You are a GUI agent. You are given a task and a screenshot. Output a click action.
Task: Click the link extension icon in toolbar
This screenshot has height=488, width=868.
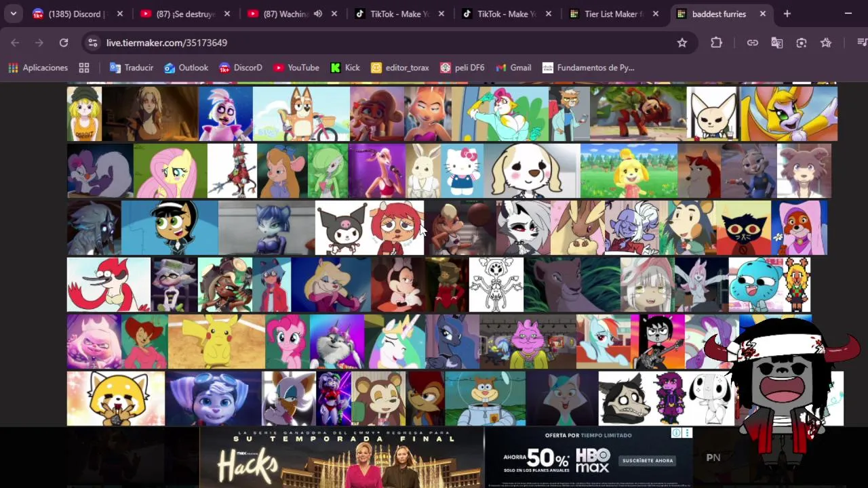click(753, 43)
